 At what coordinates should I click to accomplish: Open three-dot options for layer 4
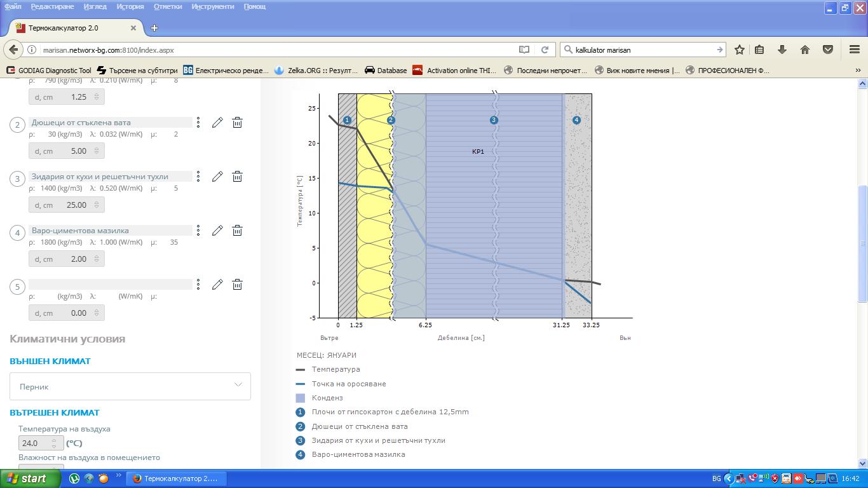click(x=198, y=231)
